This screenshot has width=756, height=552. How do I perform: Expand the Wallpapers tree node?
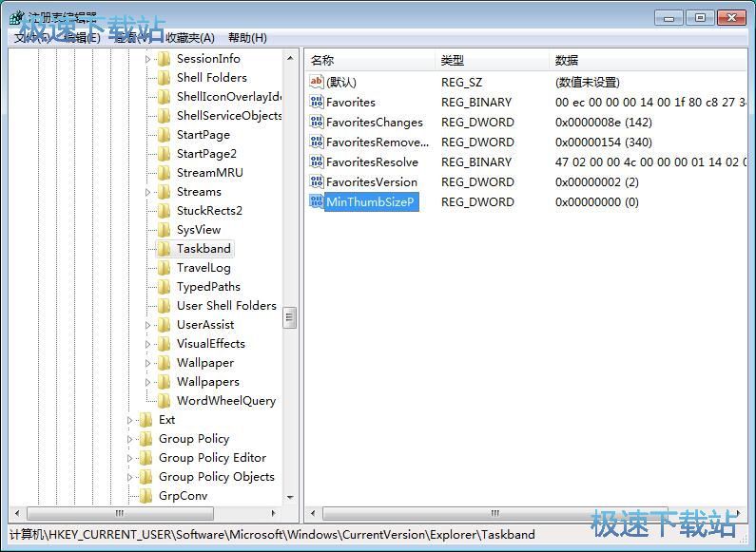point(148,383)
